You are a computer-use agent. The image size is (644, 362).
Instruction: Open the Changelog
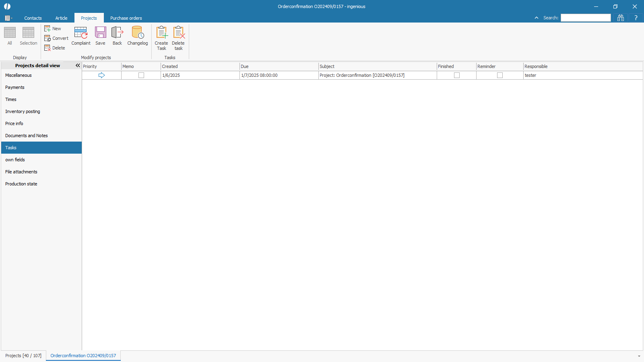click(x=137, y=33)
